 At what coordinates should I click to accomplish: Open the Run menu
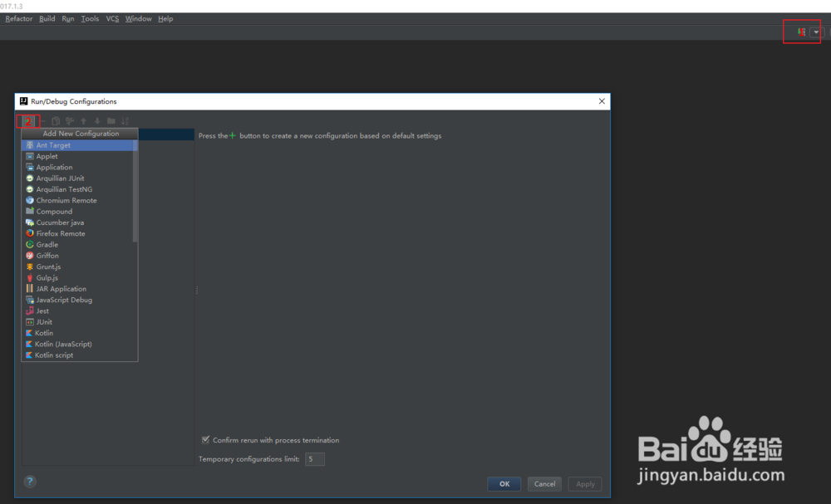click(x=68, y=18)
